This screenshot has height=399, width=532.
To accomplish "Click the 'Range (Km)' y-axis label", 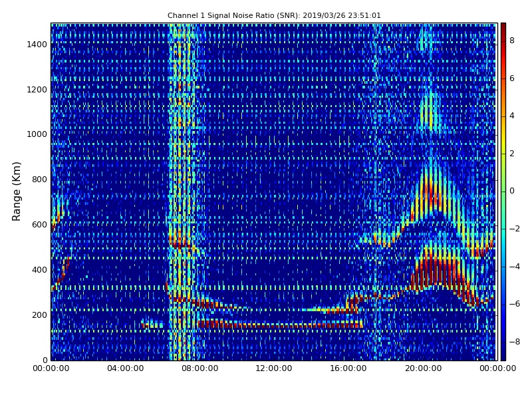I will [16, 192].
